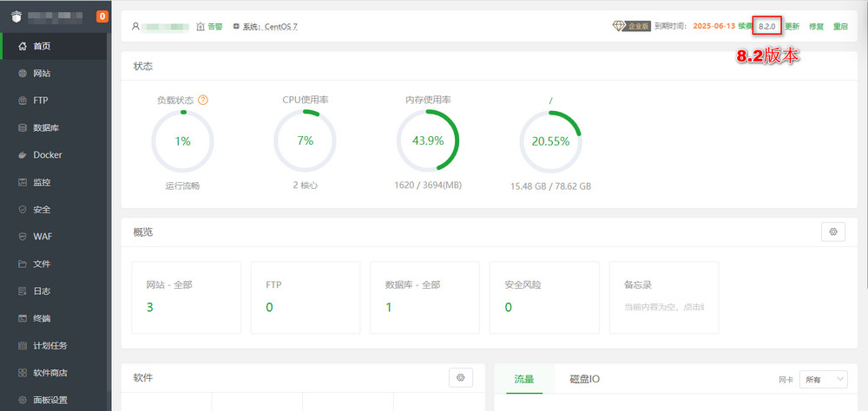Viewport: 868px width, 411px height.
Task: Click the orange notification badge showing 0
Action: [x=102, y=16]
